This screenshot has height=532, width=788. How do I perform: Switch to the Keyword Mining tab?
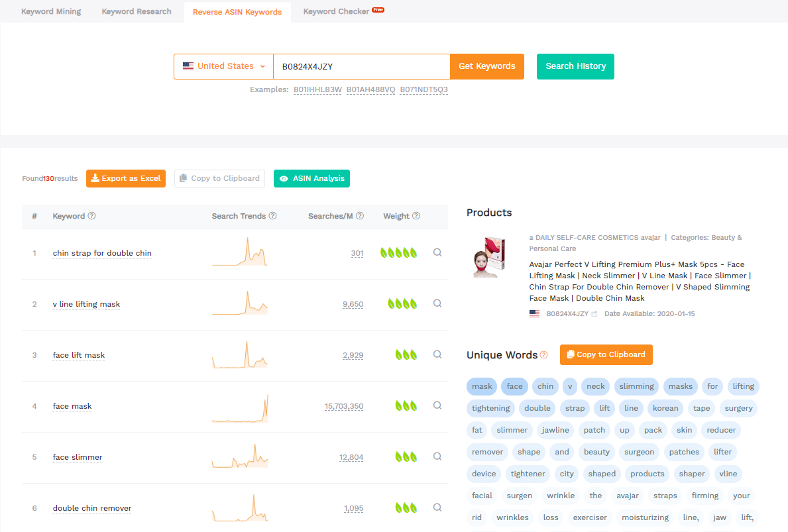[51, 11]
